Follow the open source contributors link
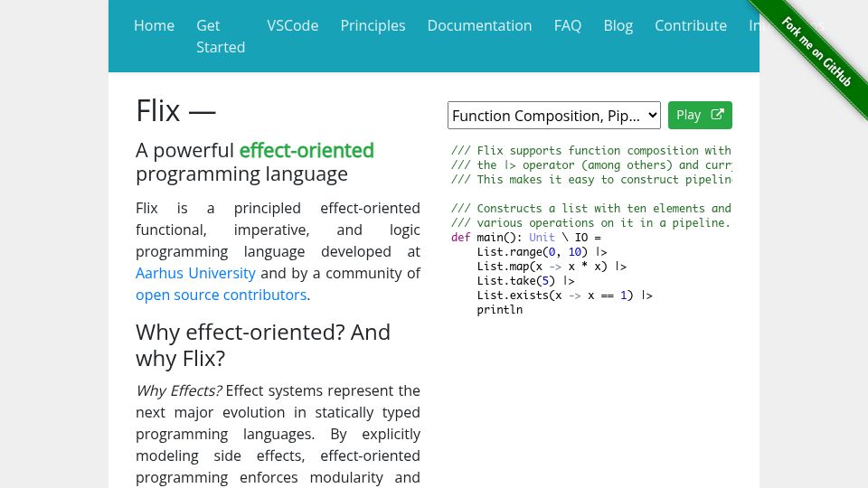The image size is (868, 488). point(221,295)
